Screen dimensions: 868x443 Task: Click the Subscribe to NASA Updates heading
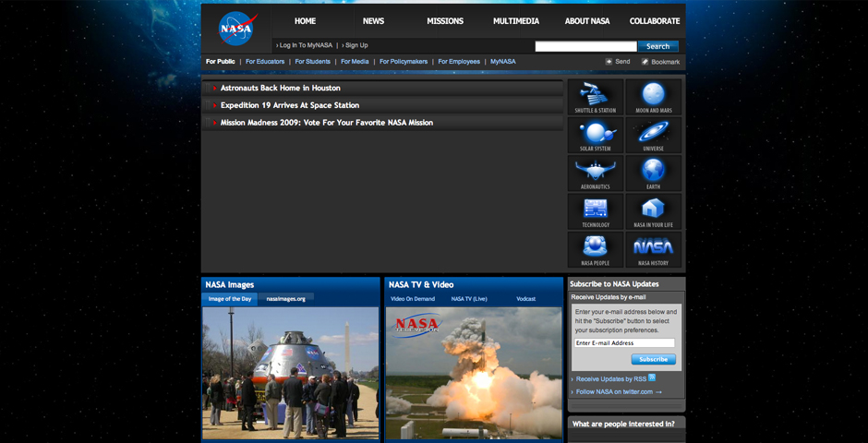point(614,283)
